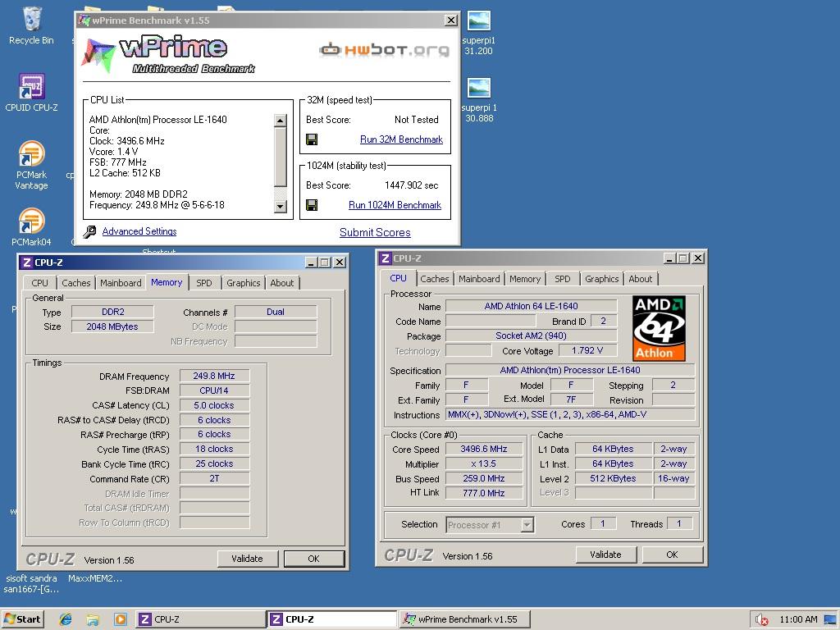Open the Mainboard tab in the right CPU-Z window

479,279
